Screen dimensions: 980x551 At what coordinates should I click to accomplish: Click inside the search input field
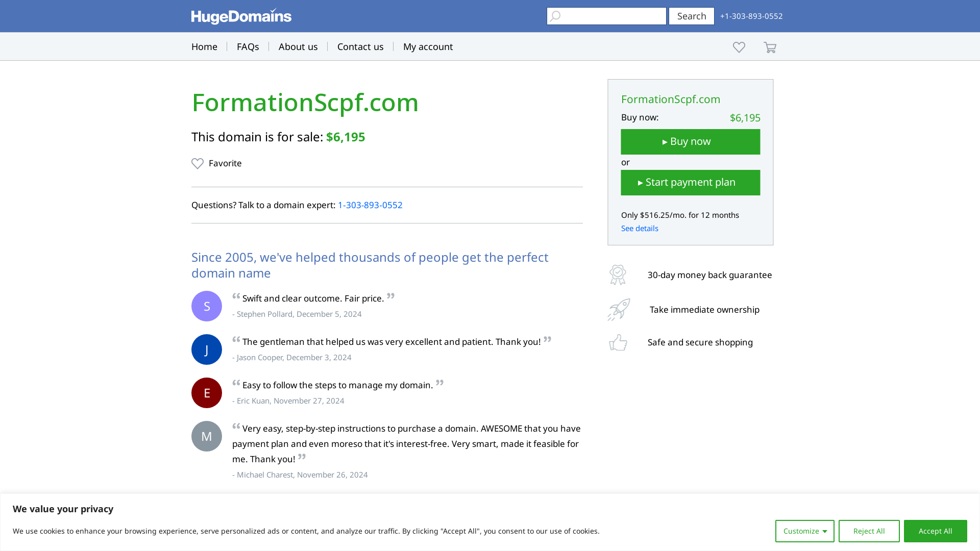click(612, 16)
